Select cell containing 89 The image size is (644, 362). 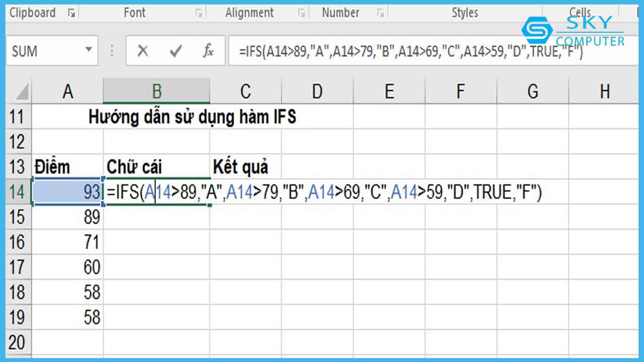click(67, 217)
